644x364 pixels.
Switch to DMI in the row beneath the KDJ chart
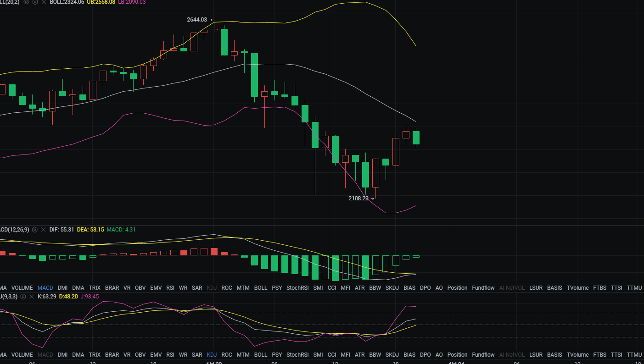pos(62,355)
